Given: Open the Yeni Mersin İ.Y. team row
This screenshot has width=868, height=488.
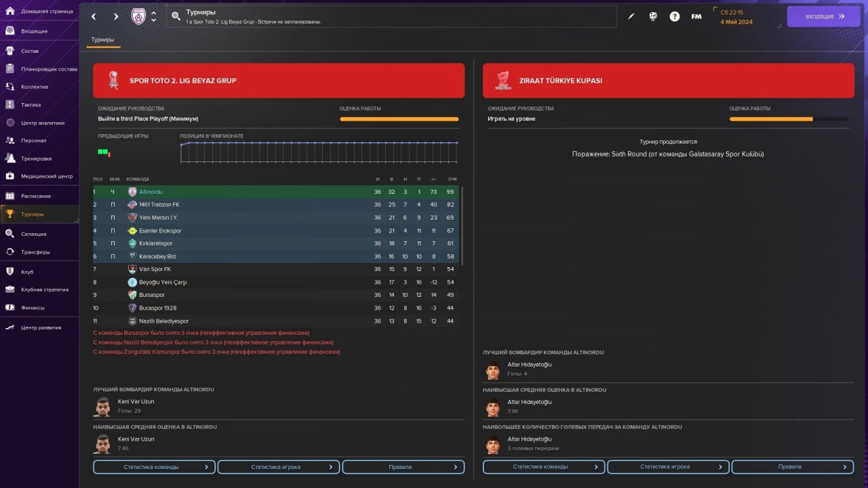Looking at the screenshot, I should (x=276, y=218).
